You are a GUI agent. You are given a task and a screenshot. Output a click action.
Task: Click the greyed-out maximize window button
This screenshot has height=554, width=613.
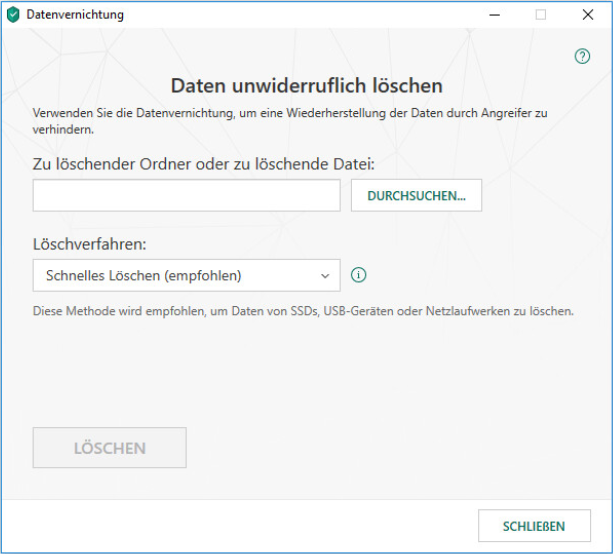pyautogui.click(x=541, y=15)
